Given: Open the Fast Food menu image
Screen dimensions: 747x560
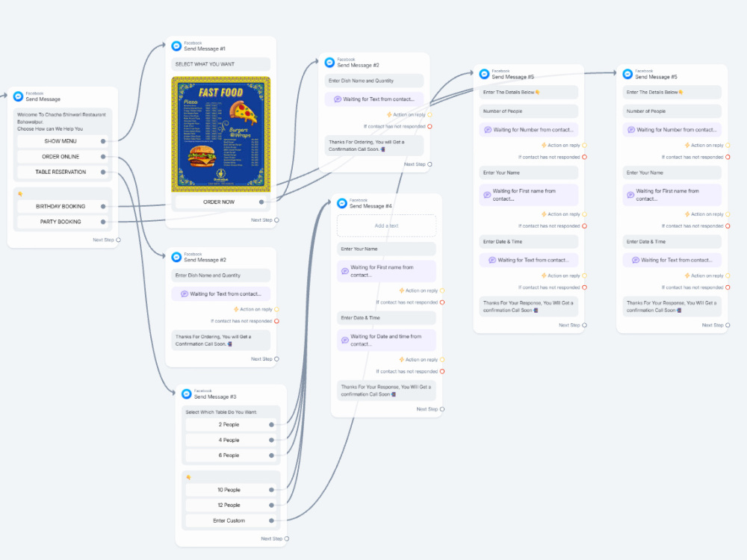Looking at the screenshot, I should (220, 134).
